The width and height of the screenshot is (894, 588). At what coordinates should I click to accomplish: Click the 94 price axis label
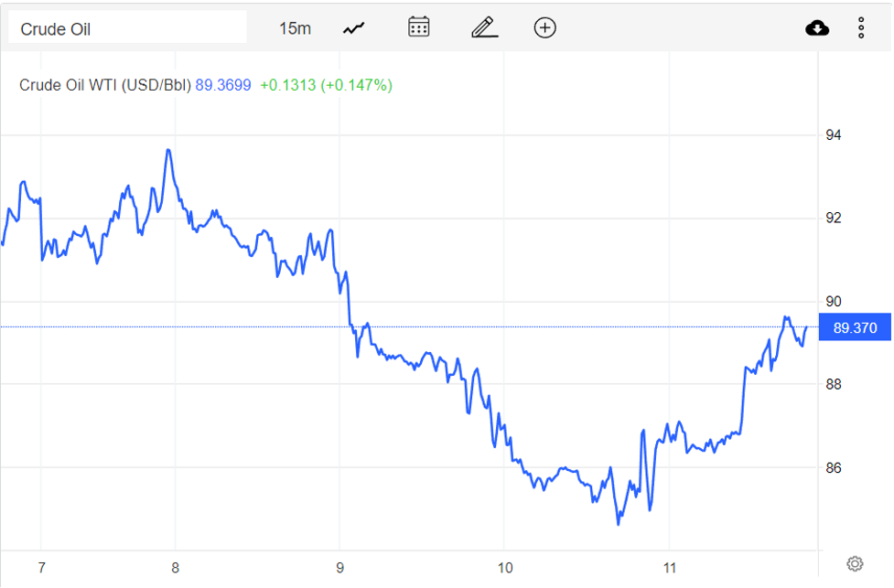tap(834, 135)
